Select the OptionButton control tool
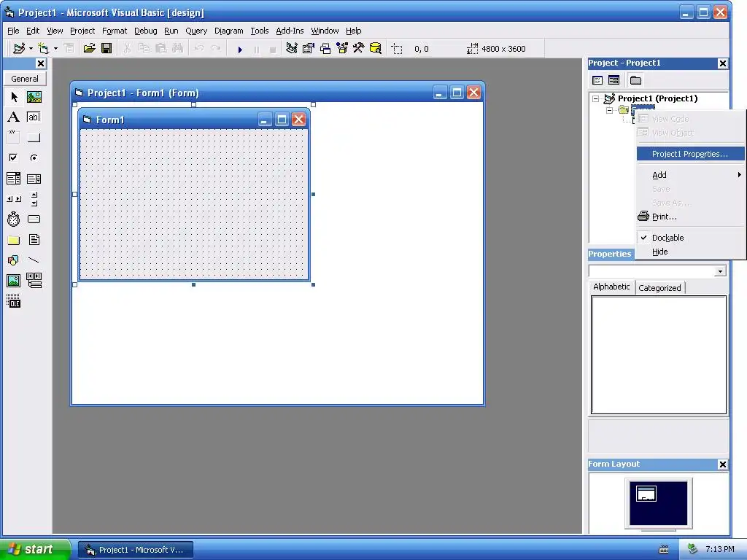The image size is (747, 560). (x=34, y=157)
